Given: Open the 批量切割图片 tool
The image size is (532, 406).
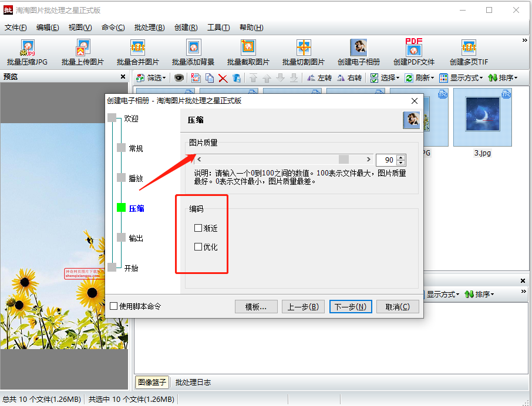Looking at the screenshot, I should coord(304,52).
